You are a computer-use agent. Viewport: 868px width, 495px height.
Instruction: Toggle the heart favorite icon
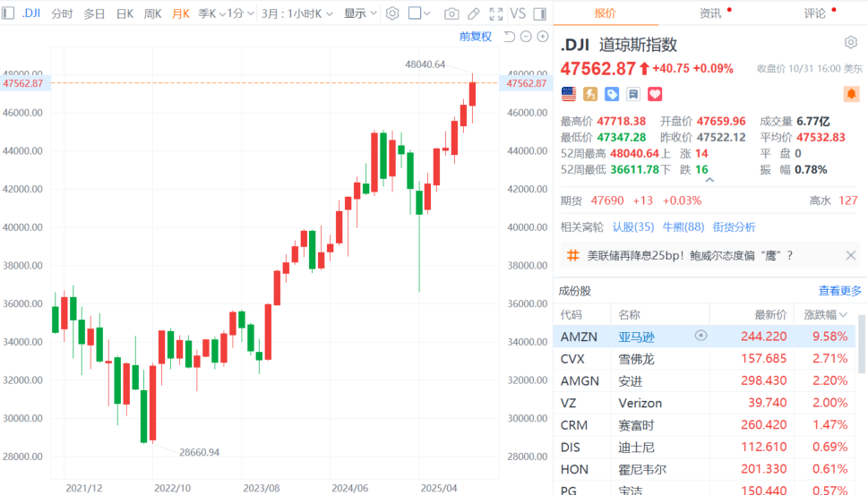tap(655, 94)
